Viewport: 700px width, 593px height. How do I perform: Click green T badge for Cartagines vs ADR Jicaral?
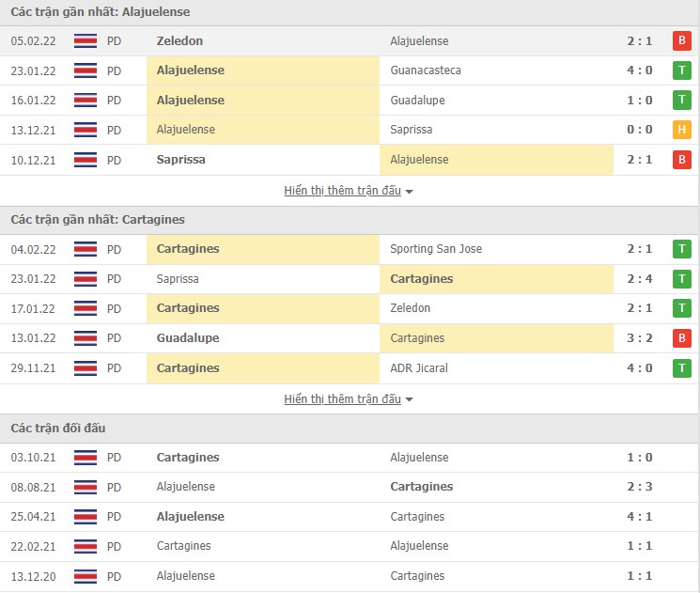point(681,368)
